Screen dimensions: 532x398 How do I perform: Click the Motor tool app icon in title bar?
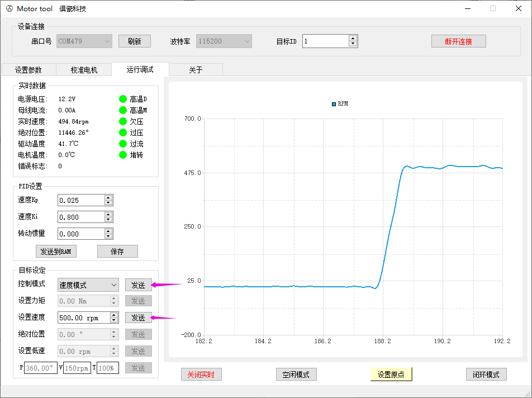[9, 8]
